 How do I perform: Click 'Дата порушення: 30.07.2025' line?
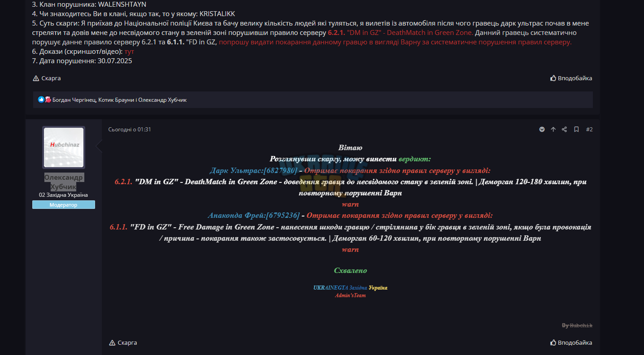tap(82, 61)
